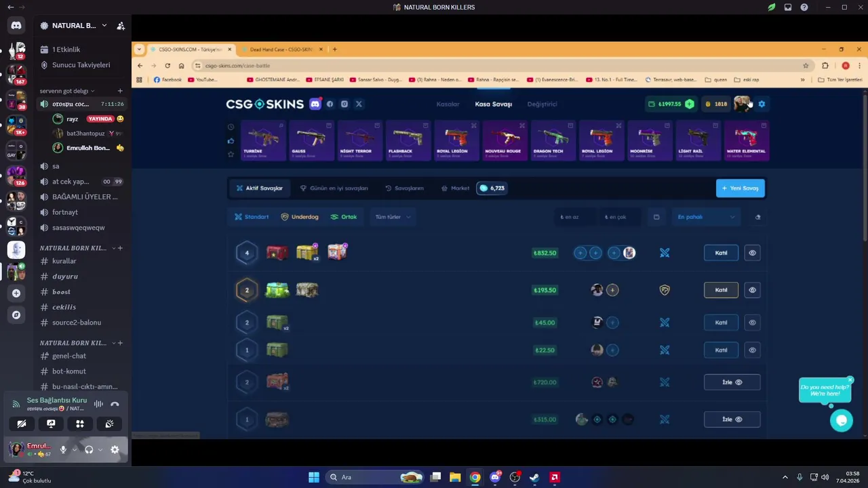Open microphone input options chevron
This screenshot has height=488, width=868.
74,449
